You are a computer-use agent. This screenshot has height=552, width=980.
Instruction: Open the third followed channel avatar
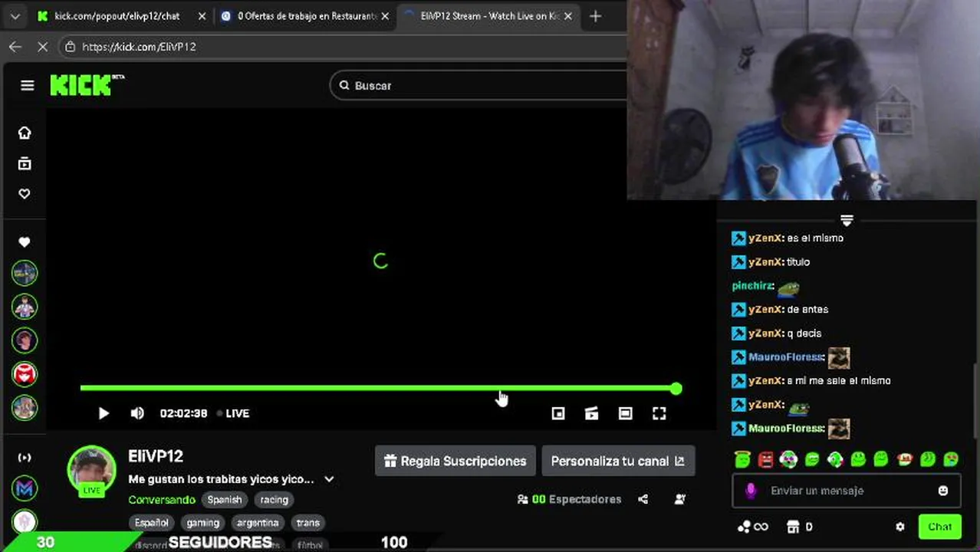(x=25, y=340)
